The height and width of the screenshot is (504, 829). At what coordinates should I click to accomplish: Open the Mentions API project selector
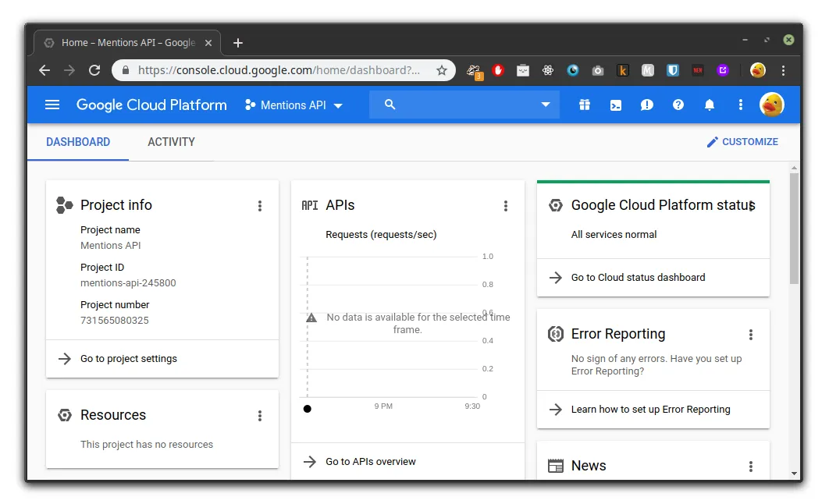point(294,105)
